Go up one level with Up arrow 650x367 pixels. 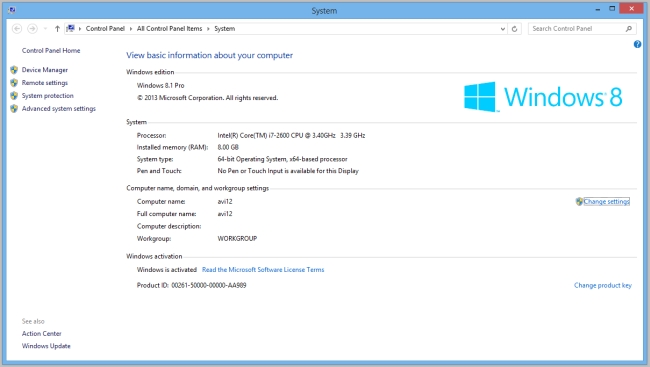(57, 29)
